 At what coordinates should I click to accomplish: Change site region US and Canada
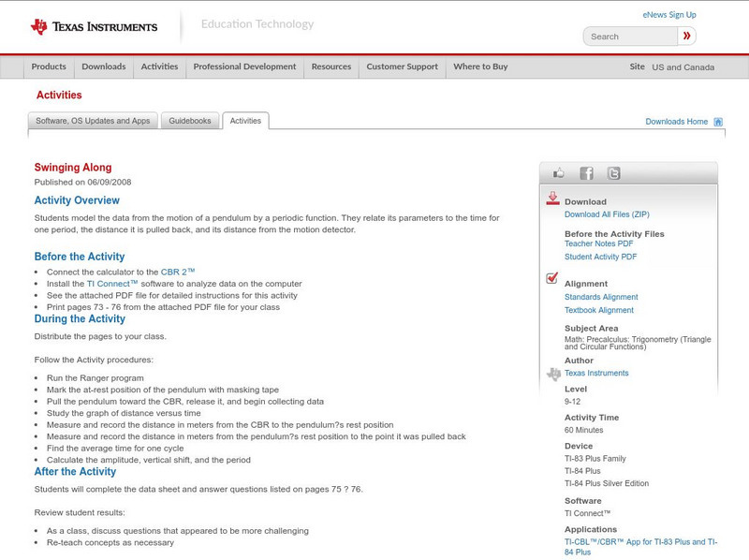pos(683,67)
